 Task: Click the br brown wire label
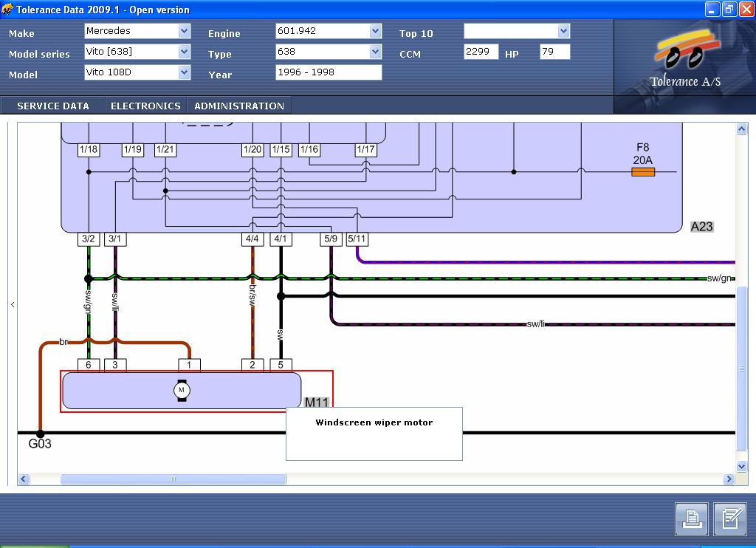(x=63, y=342)
